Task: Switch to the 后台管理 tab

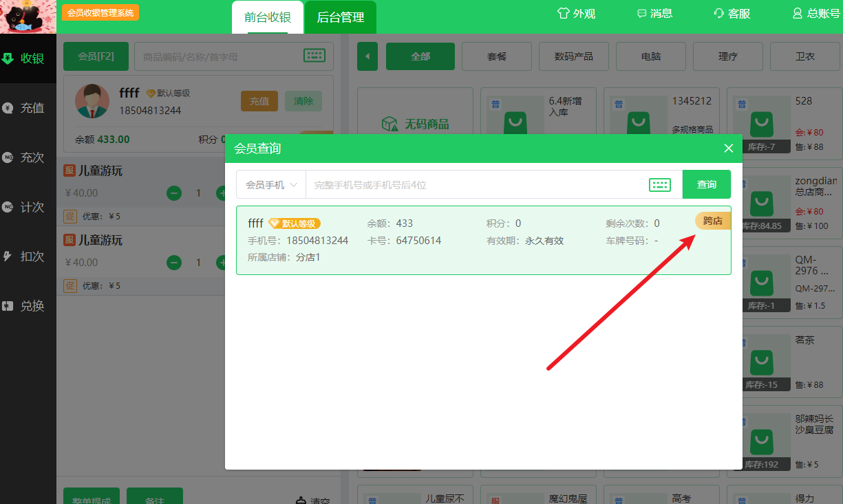Action: [340, 17]
